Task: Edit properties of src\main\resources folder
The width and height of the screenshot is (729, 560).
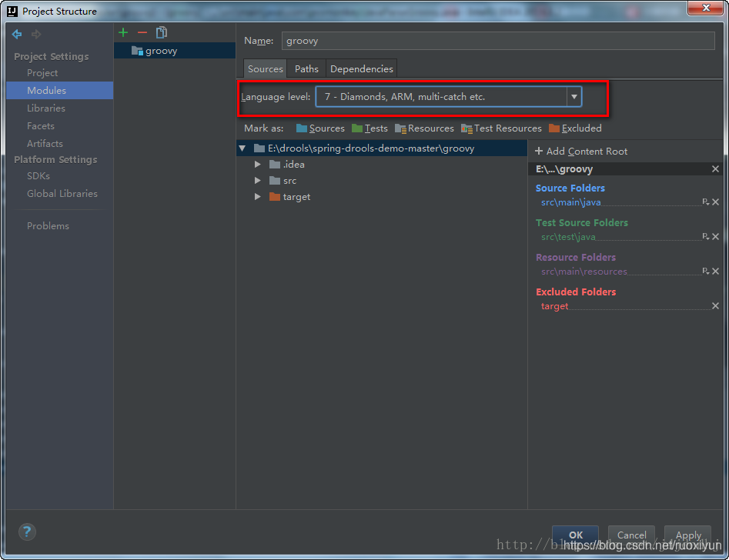Action: point(705,271)
